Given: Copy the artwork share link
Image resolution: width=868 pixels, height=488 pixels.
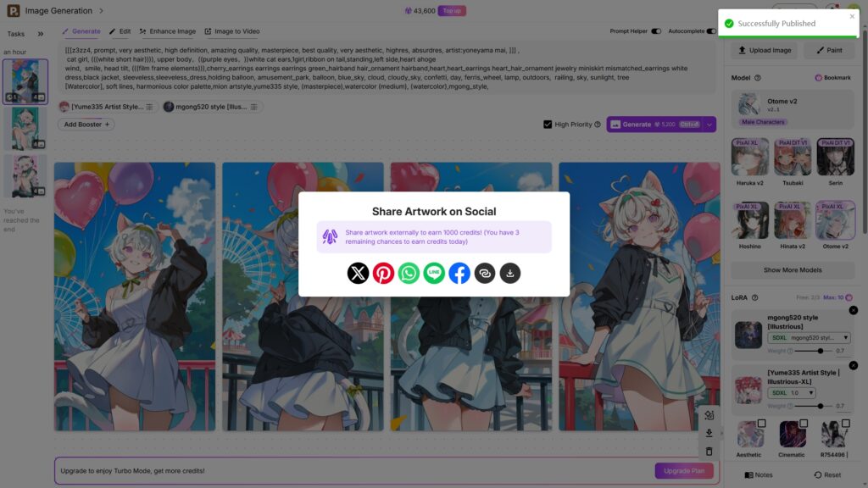Looking at the screenshot, I should click(485, 273).
